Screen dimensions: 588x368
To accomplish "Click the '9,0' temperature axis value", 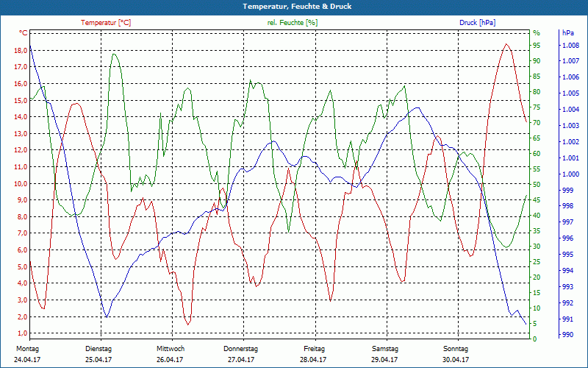I will [22, 199].
